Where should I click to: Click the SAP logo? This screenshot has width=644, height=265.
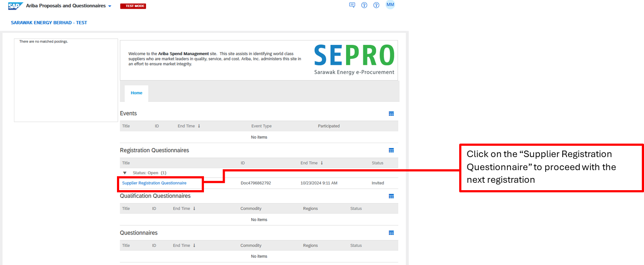click(16, 6)
